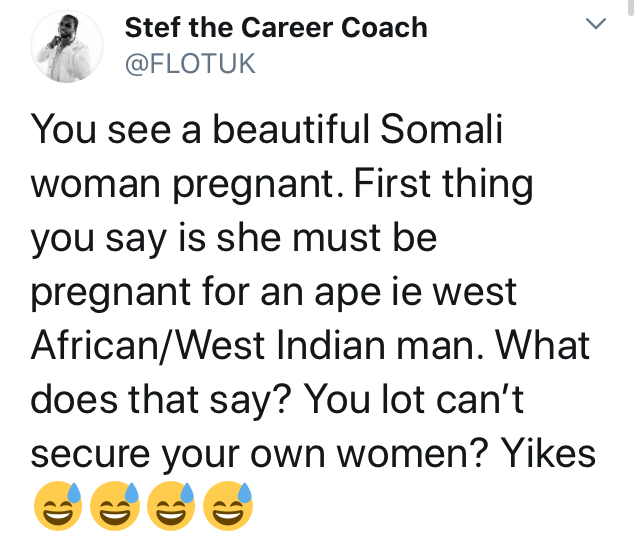The width and height of the screenshot is (640, 541).
Task: Visit the @FLOTUK handle link
Action: click(190, 64)
